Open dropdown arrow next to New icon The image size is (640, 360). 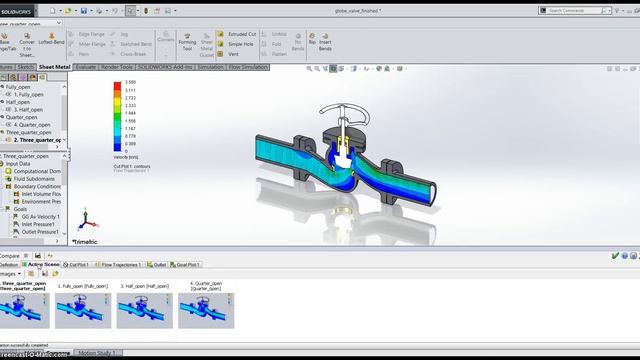[x=60, y=11]
